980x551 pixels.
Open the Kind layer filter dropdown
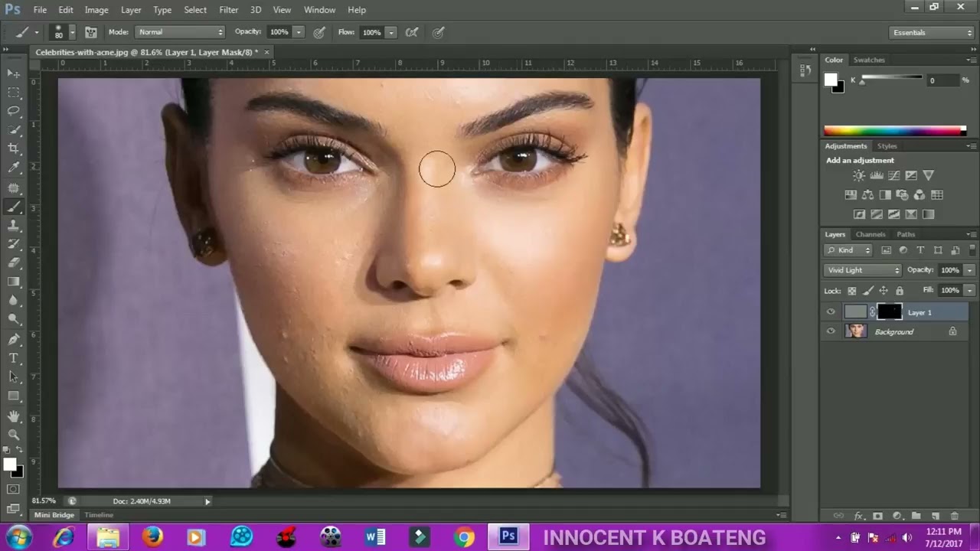point(848,250)
